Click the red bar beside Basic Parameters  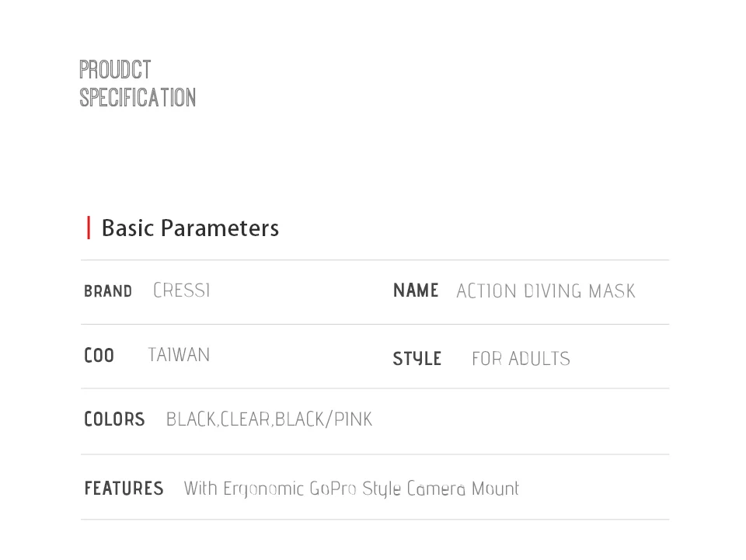coord(89,228)
